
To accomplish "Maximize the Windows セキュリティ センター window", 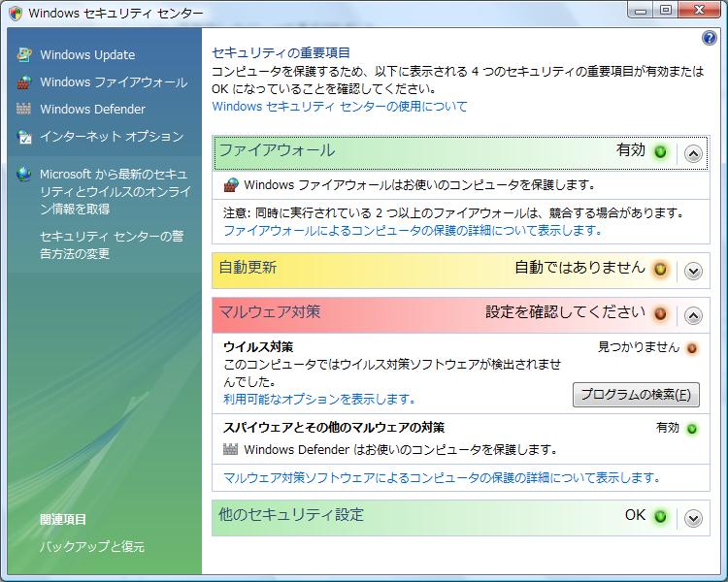I will [x=666, y=11].
